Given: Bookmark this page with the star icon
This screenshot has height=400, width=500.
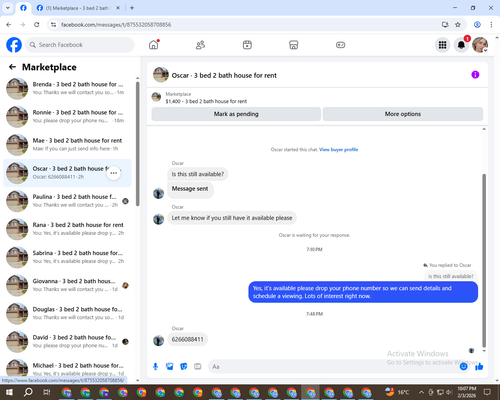Looking at the screenshot, I should (458, 24).
